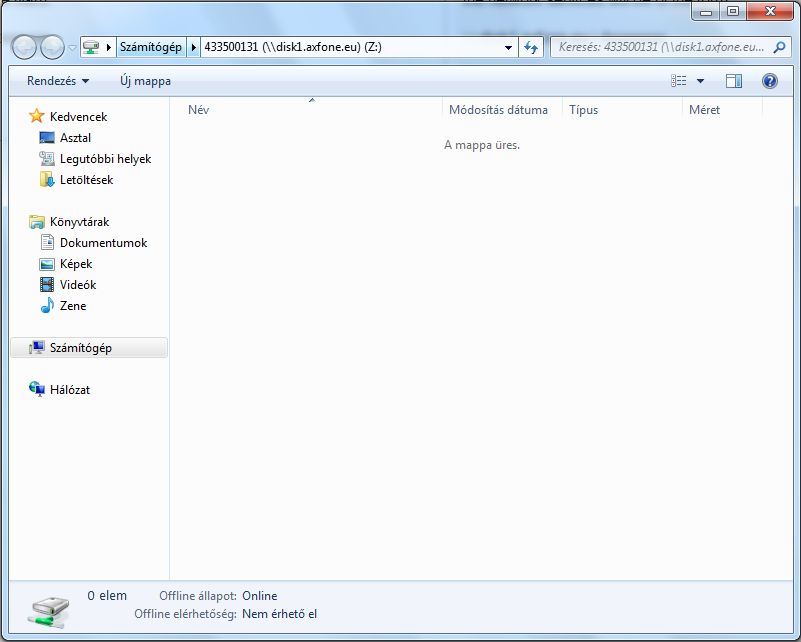Sort by the Név column header
801x642 pixels.
click(199, 110)
